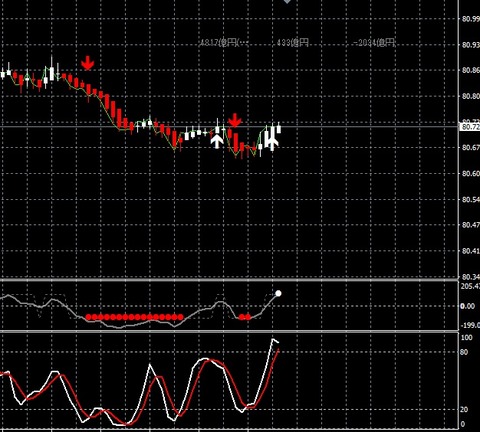Click the white stochastic line's final peak
Viewport: 480px width, 432px height.
coord(273,340)
